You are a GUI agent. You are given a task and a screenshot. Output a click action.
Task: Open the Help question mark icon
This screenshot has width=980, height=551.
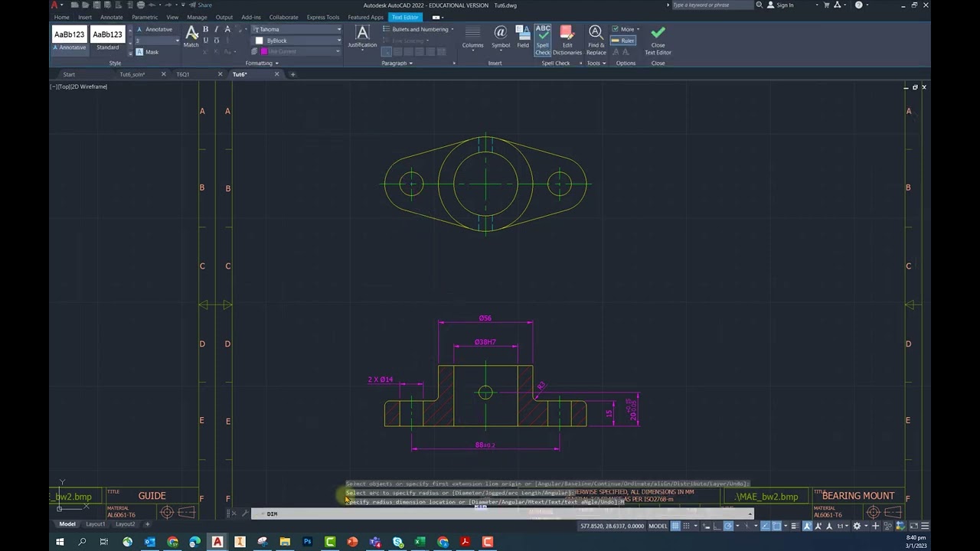coord(858,5)
